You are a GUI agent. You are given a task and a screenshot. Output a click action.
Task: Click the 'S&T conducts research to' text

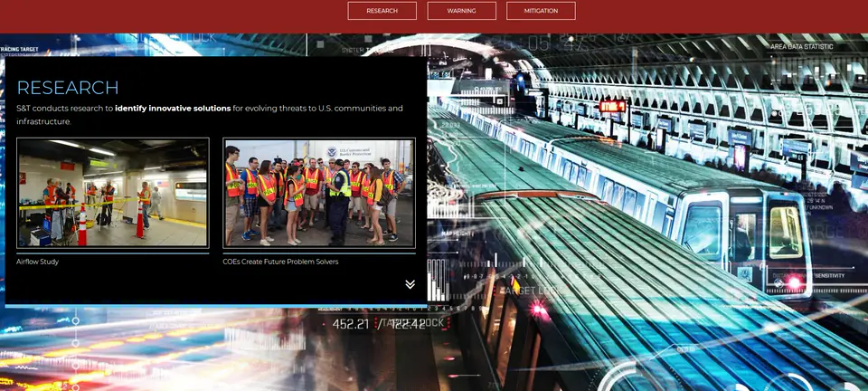pyautogui.click(x=65, y=108)
